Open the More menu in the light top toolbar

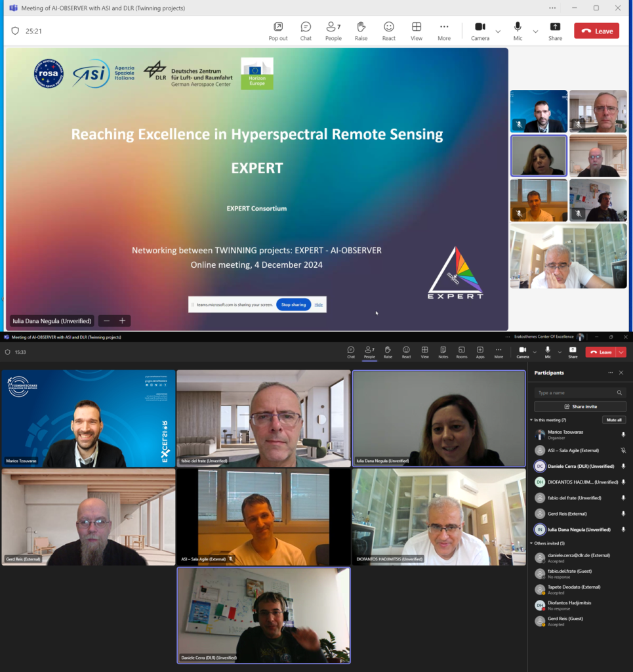click(444, 27)
